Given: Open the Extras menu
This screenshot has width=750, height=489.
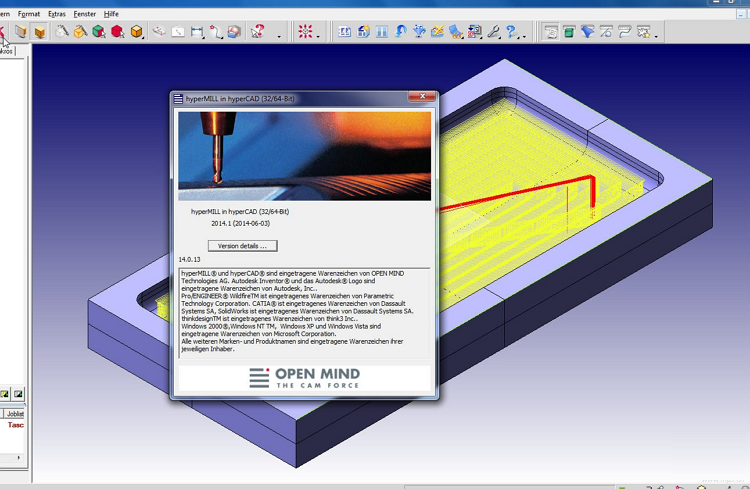Looking at the screenshot, I should [56, 14].
